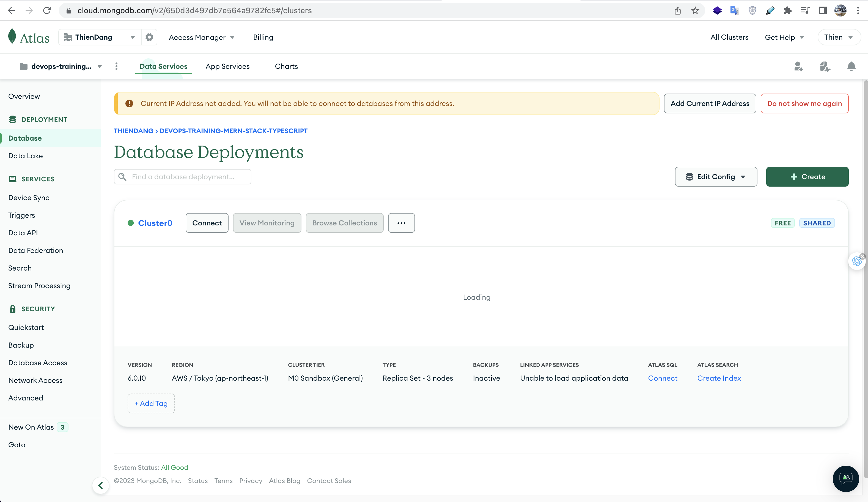Switch to the Charts tab
The height and width of the screenshot is (502, 868).
[286, 66]
